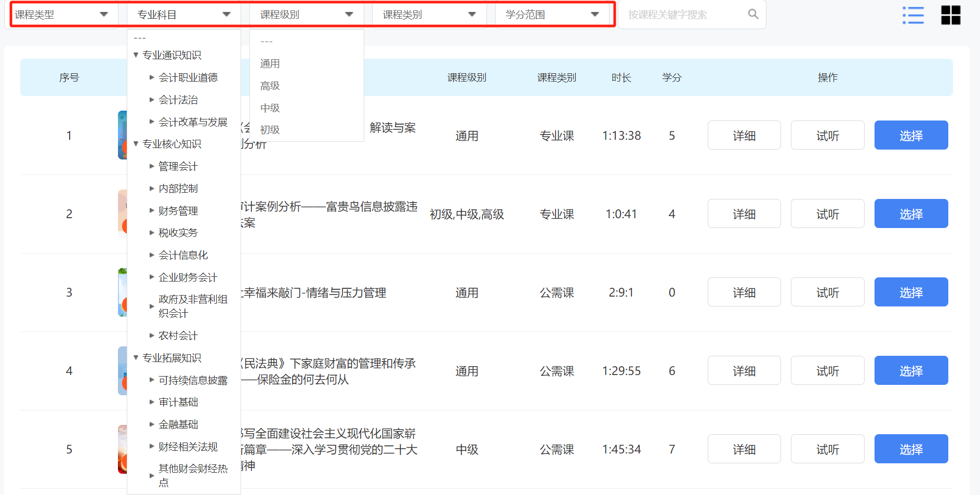
Task: Switch to grid view layout icon
Action: click(950, 15)
